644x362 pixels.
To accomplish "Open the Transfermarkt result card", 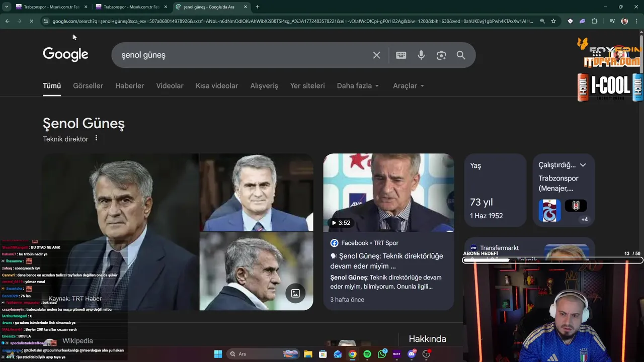I will pos(529,248).
